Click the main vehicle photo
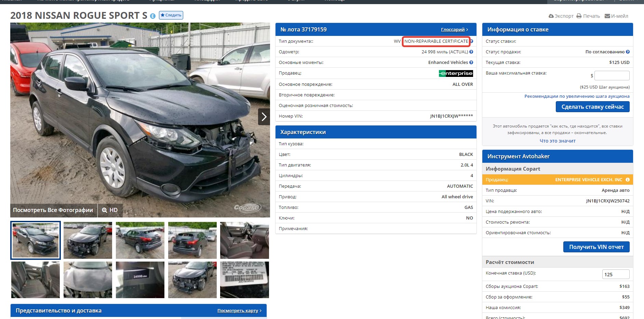This screenshot has width=644, height=319. pyautogui.click(x=140, y=120)
